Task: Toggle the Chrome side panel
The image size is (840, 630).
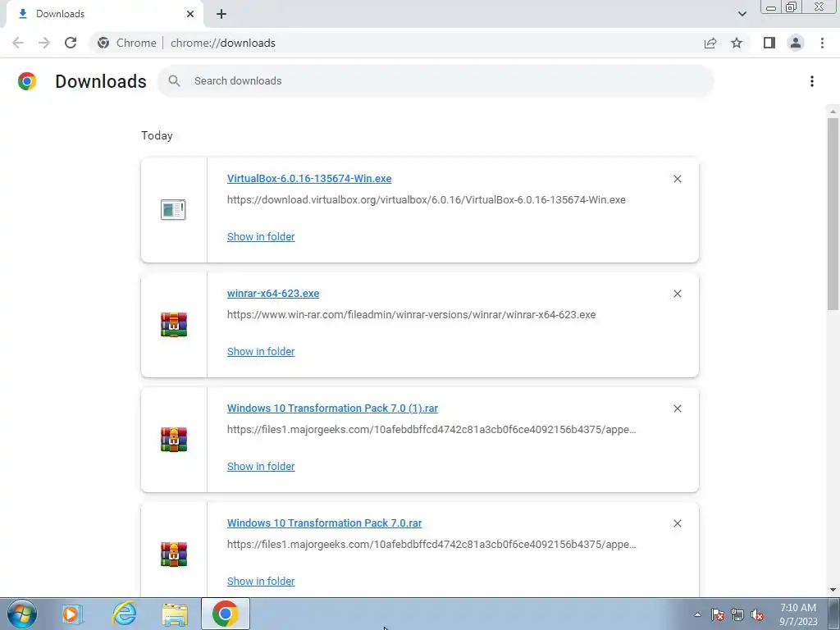Action: 769,43
